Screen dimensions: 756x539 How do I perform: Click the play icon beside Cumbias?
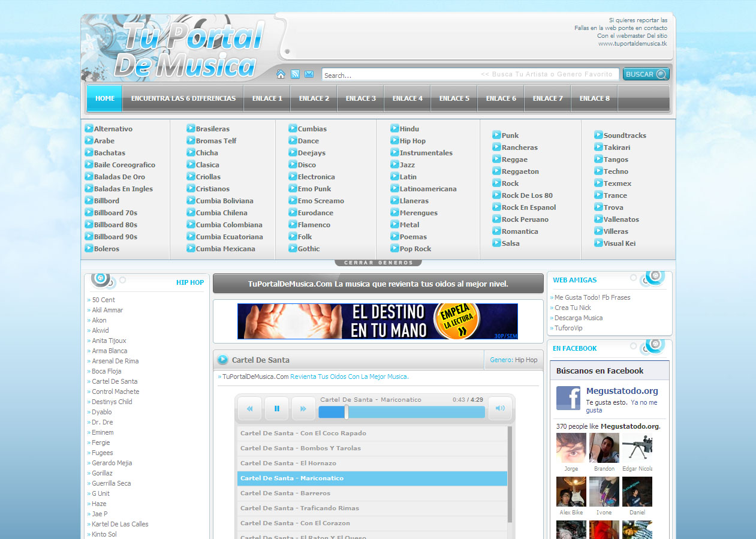pyautogui.click(x=293, y=128)
